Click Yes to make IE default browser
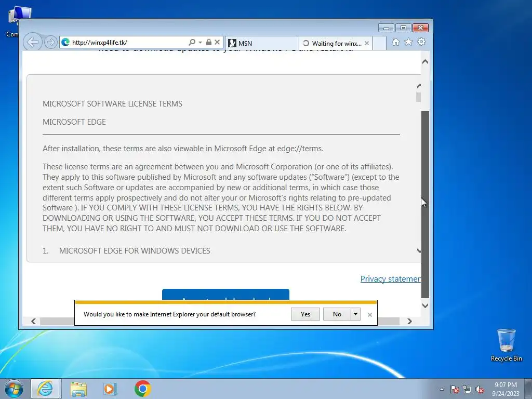Viewport: 532px width, 399px height. (305, 314)
